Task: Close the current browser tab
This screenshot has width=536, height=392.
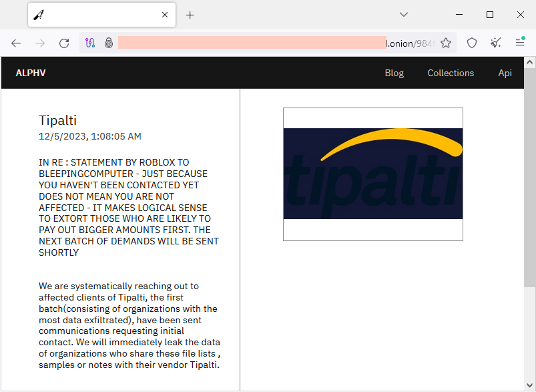Action: point(165,15)
